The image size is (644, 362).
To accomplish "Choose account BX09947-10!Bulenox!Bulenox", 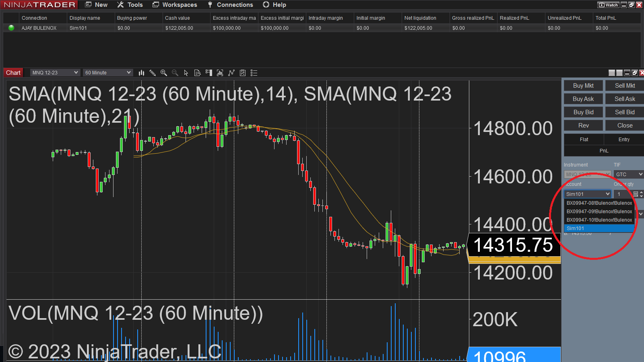I will tap(599, 220).
